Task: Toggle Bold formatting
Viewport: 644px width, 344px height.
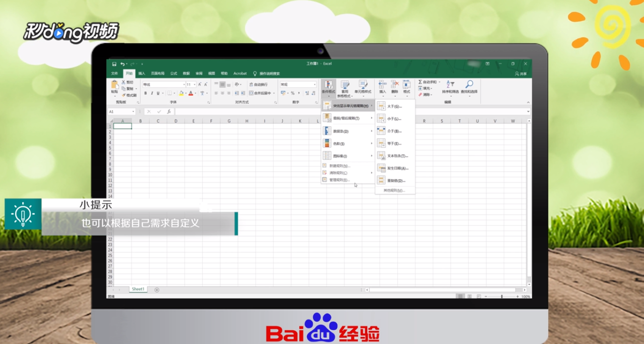Action: point(145,93)
